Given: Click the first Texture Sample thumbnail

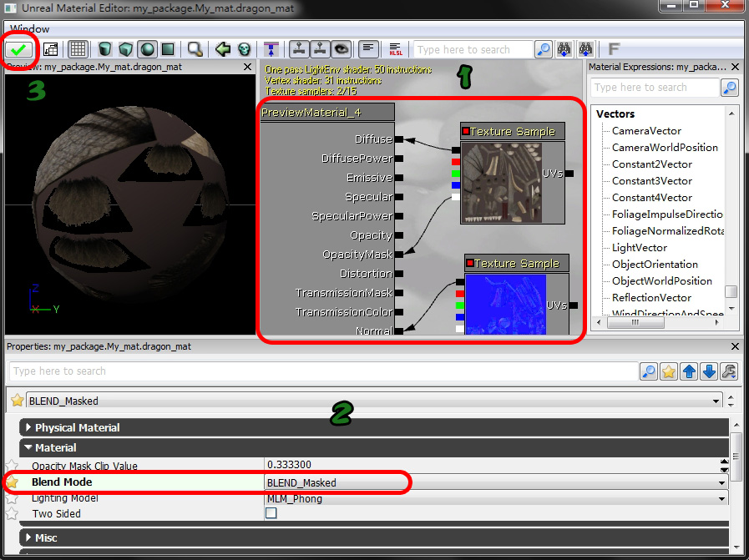Looking at the screenshot, I should [x=501, y=182].
